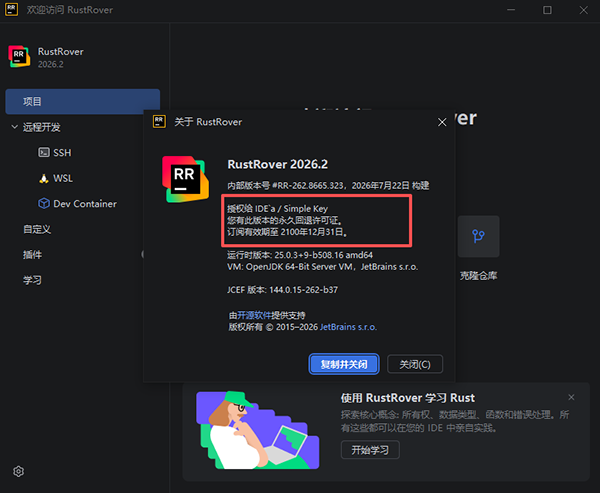Click the 关闭(C) button

click(x=415, y=364)
